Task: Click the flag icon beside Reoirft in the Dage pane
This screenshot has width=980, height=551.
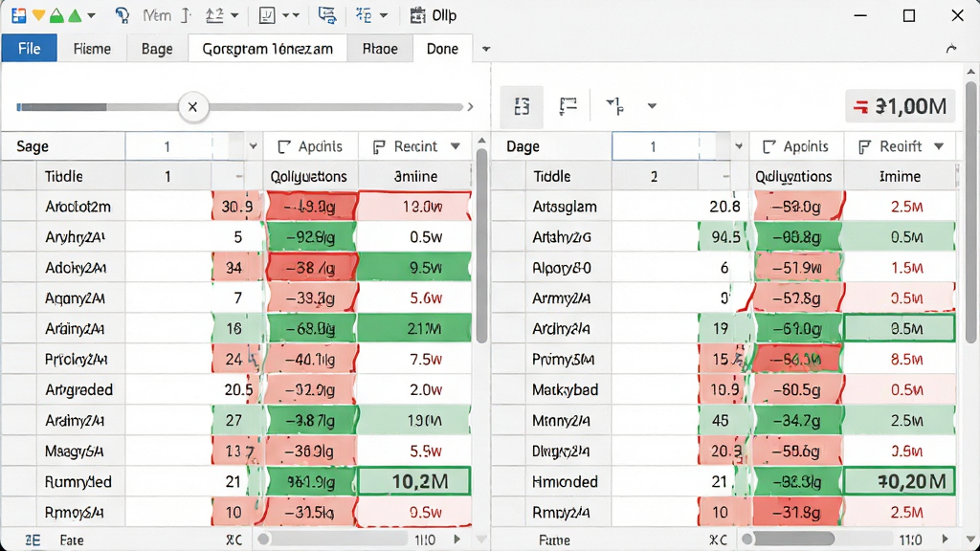Action: pyautogui.click(x=865, y=146)
